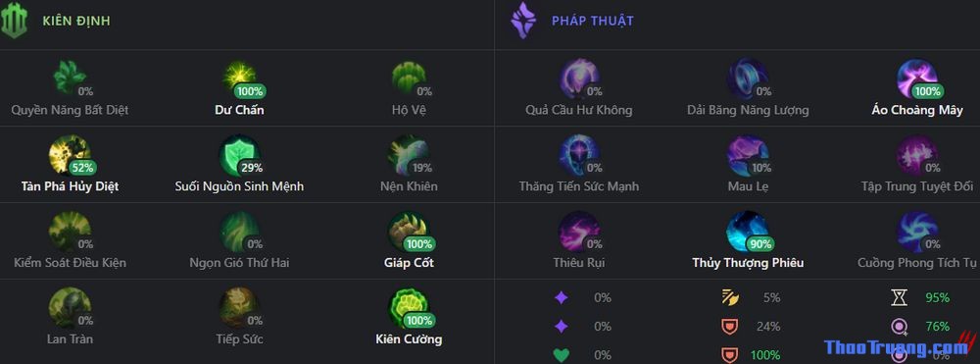Choose the Tàn Phá Hủy Diệt rune
Screen dimensions: 980x364
[x=70, y=155]
